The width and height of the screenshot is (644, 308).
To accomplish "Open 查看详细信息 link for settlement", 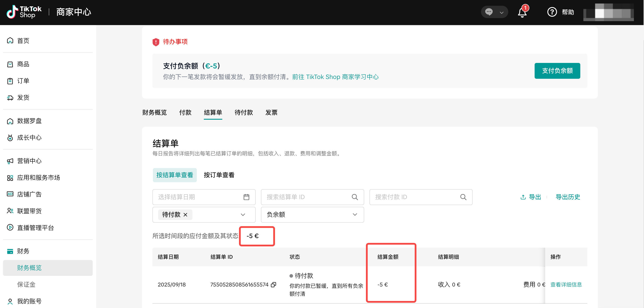I will pos(566,285).
